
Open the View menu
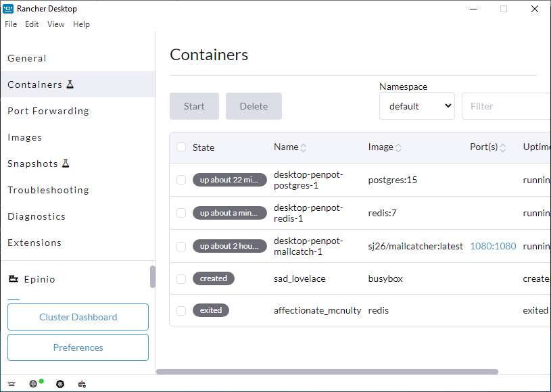(56, 24)
